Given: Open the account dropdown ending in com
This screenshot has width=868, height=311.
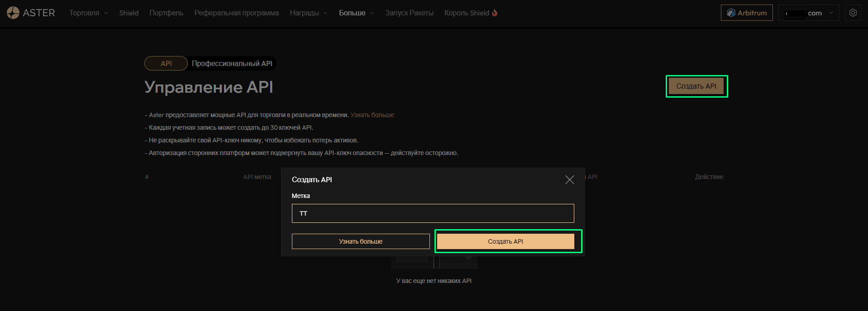Looking at the screenshot, I should (808, 13).
